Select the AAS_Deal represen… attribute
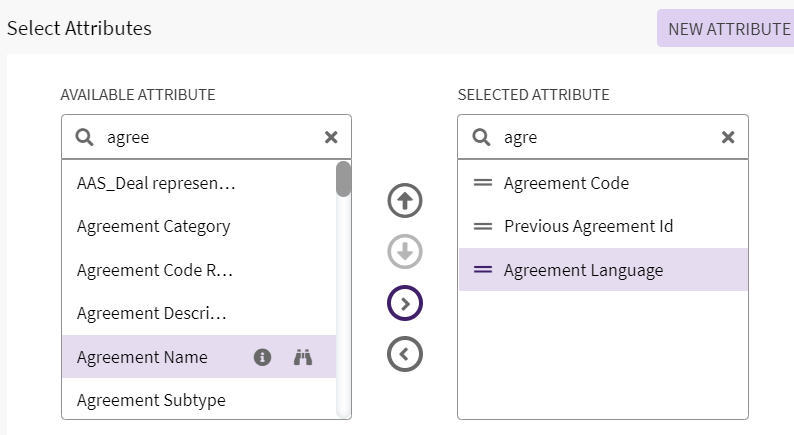Viewport: 794px width, 435px height. [156, 183]
